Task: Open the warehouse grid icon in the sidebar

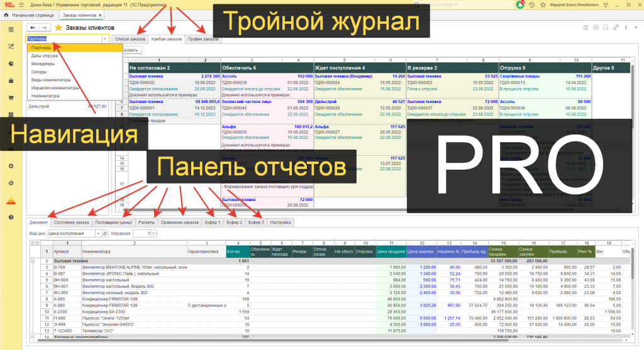Action: coord(11,114)
